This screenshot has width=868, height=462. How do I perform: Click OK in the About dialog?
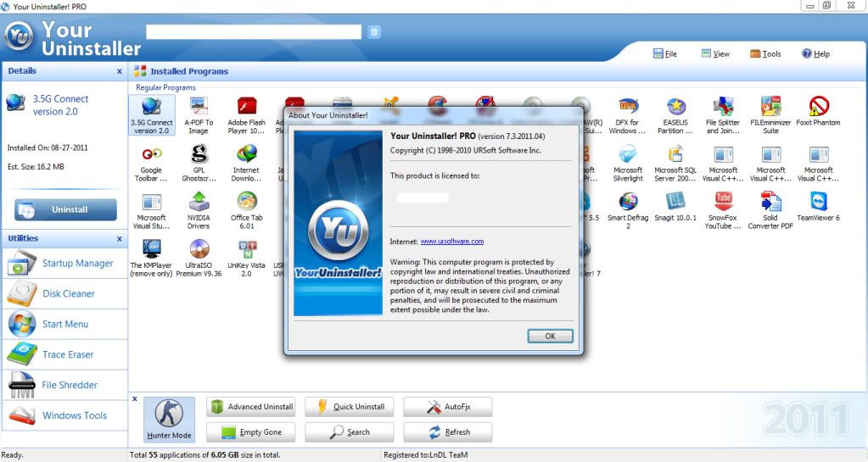(x=551, y=336)
